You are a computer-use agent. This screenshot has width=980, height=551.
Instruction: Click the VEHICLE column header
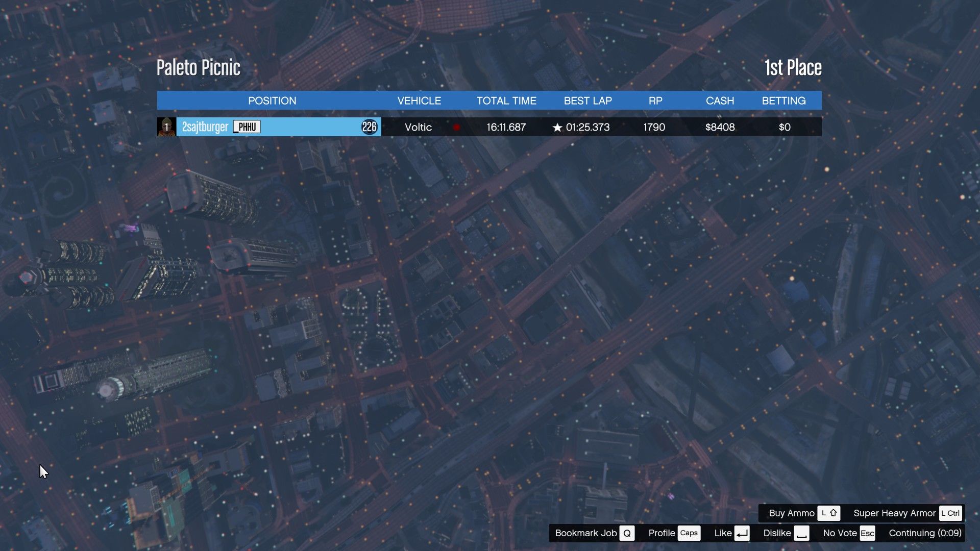(419, 101)
